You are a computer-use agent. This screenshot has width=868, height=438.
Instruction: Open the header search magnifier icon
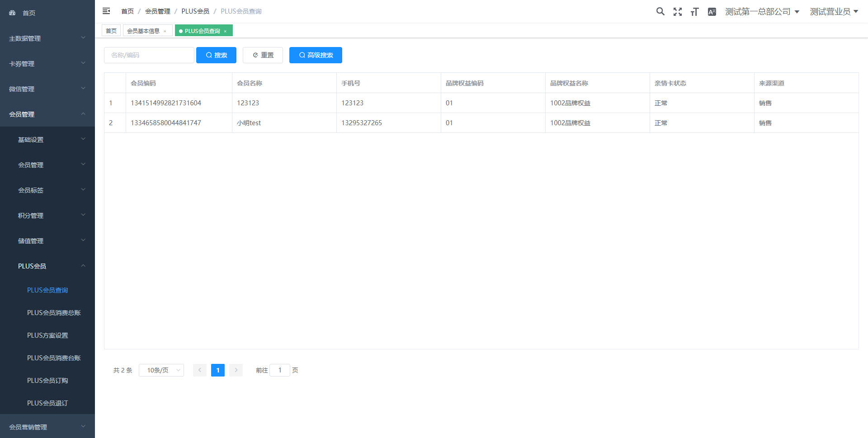click(660, 12)
